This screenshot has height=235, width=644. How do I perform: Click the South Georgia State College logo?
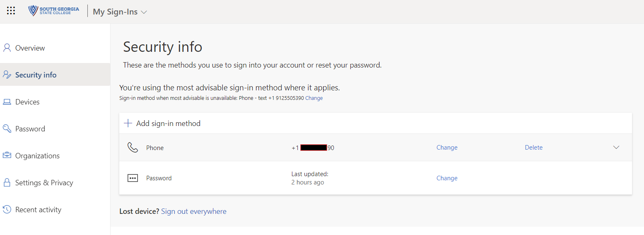click(53, 11)
